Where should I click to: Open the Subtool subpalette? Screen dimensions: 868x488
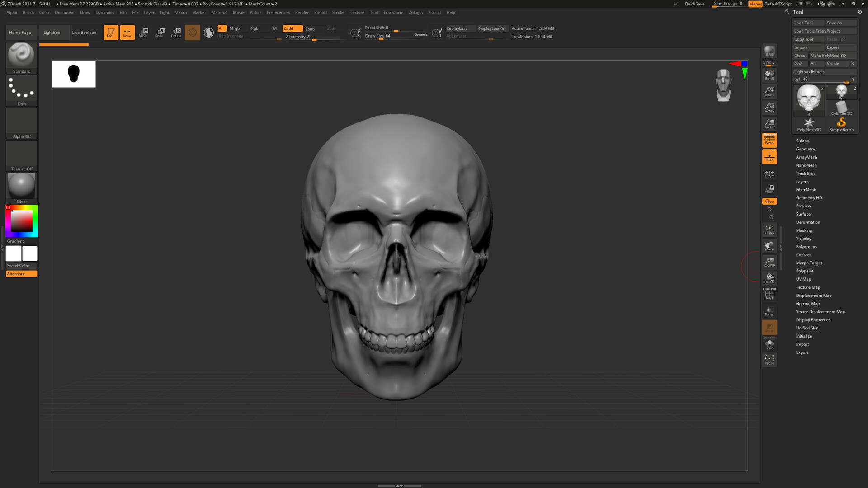803,141
